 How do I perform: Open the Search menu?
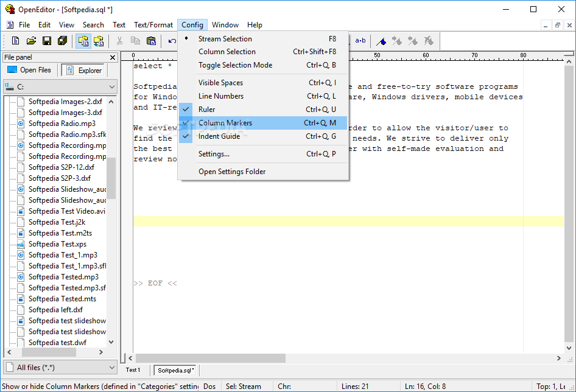pyautogui.click(x=93, y=25)
